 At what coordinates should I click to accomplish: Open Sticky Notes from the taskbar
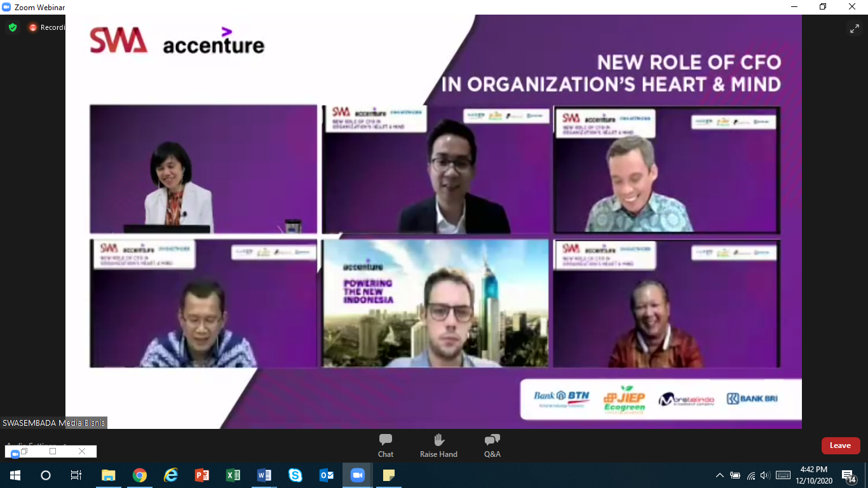pyautogui.click(x=389, y=475)
